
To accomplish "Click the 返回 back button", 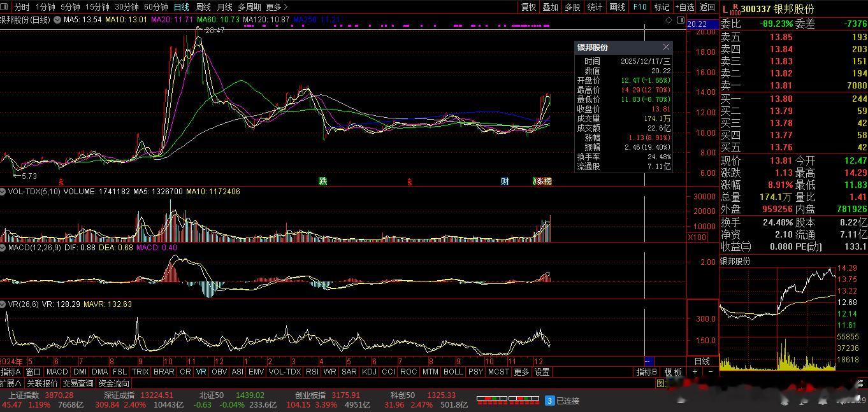I will [707, 7].
